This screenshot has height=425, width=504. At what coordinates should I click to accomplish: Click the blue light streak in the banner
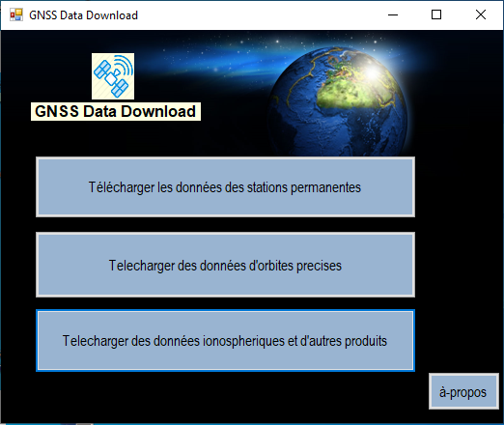click(206, 61)
